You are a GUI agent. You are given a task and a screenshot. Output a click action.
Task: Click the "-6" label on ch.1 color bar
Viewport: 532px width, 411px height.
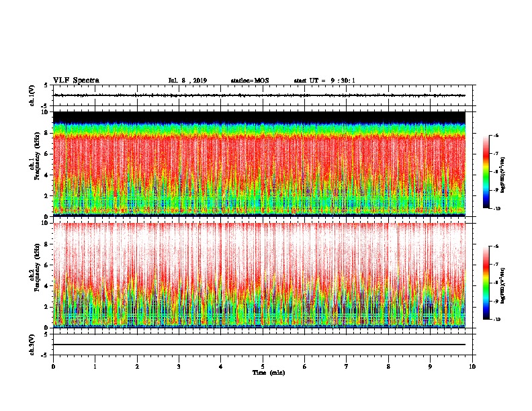[x=496, y=135]
